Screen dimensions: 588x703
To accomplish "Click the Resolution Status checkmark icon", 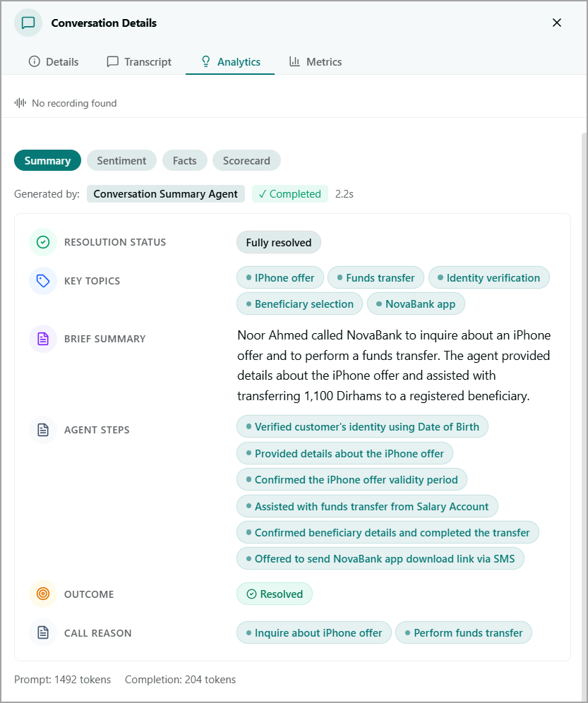I will tap(43, 242).
